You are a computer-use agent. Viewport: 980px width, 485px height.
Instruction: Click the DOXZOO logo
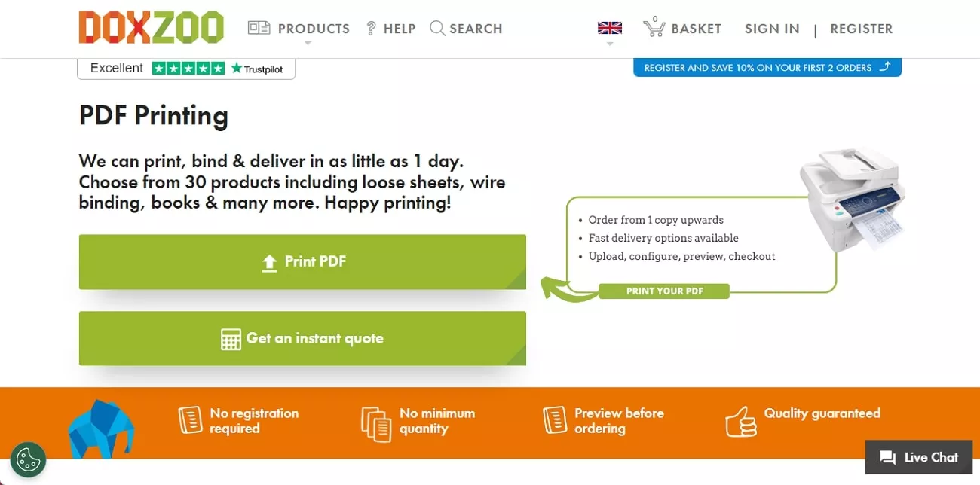[x=151, y=27]
